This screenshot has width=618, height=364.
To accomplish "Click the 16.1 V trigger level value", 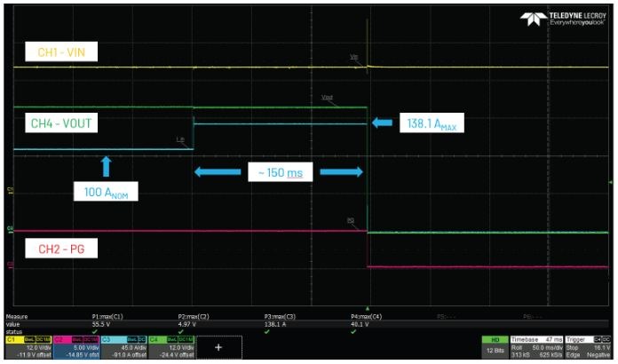I will pos(601,348).
